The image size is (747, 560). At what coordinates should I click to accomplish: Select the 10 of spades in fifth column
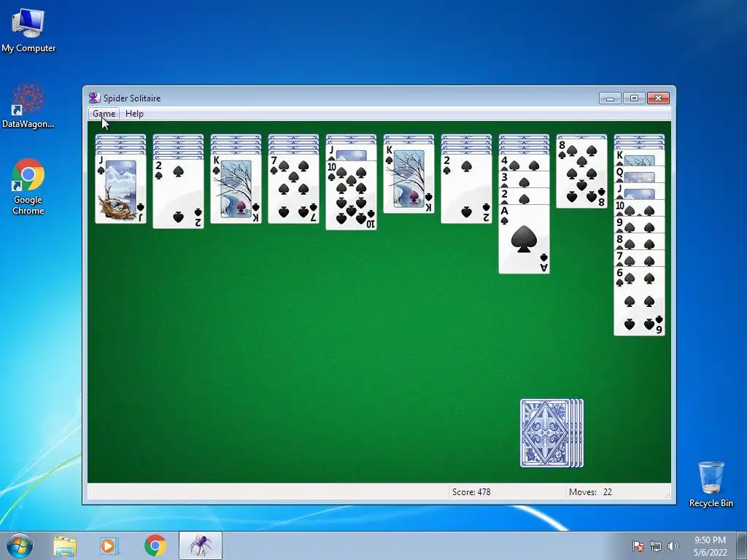pos(351,195)
